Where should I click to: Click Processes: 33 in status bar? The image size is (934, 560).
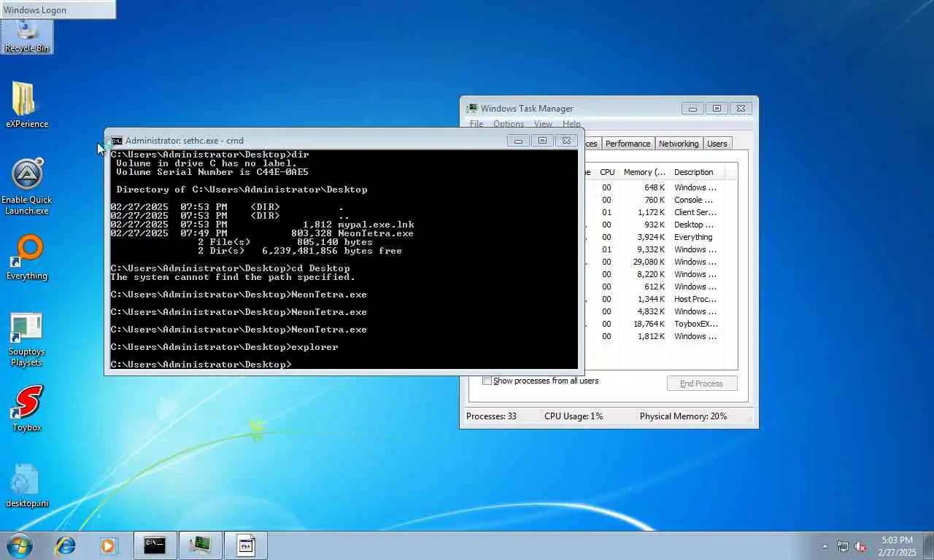492,416
